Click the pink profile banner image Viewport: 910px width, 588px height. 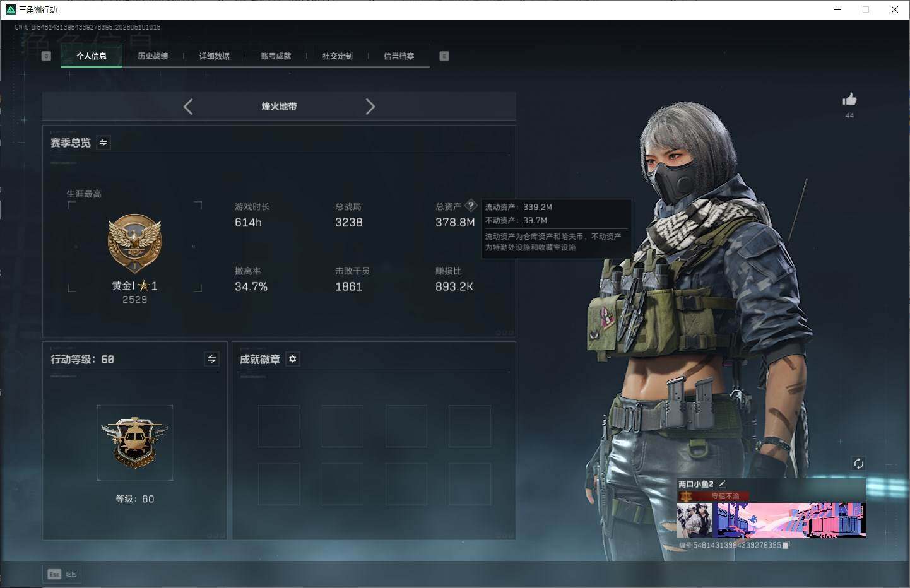click(789, 520)
